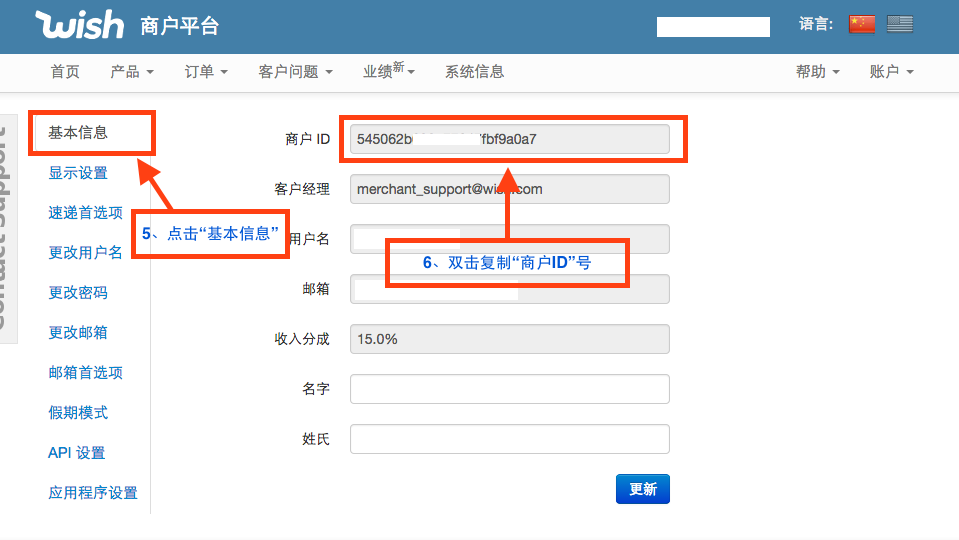
Task: Open 更改用户名 sidebar link
Action: 86,252
